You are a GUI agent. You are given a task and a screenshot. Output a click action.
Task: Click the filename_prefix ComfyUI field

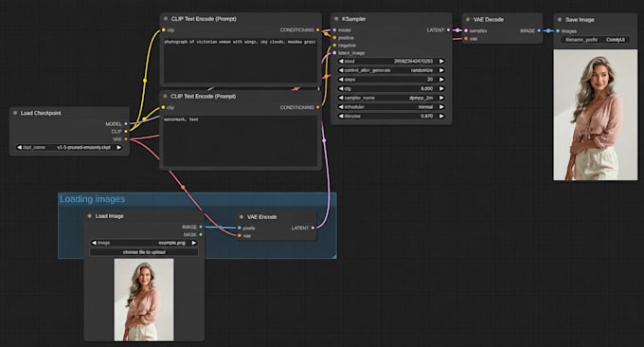595,40
